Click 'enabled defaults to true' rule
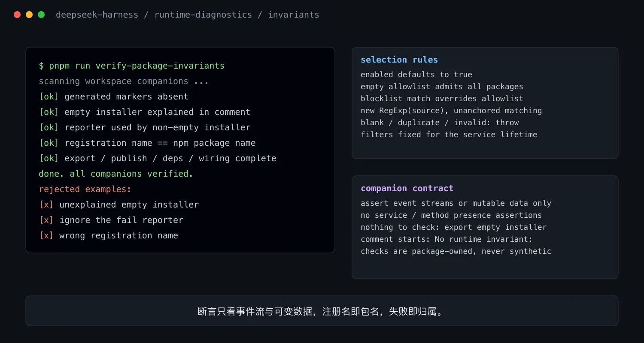The height and width of the screenshot is (343, 644). click(x=416, y=75)
